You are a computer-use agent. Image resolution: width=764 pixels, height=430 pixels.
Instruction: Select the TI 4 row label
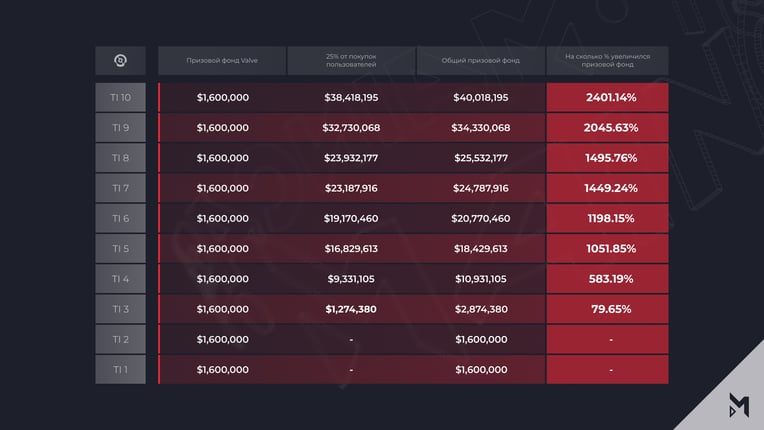(120, 279)
